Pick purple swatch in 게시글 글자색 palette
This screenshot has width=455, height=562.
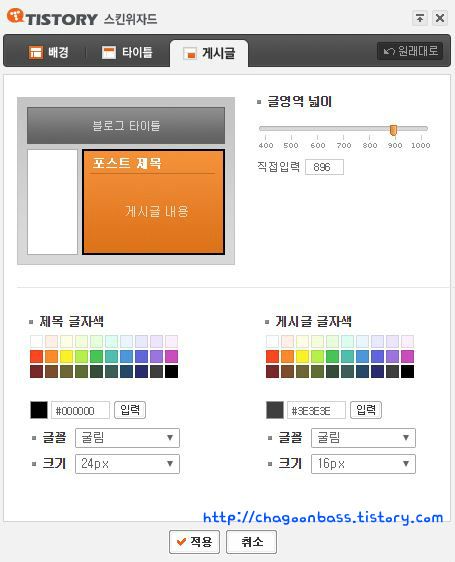392,357
